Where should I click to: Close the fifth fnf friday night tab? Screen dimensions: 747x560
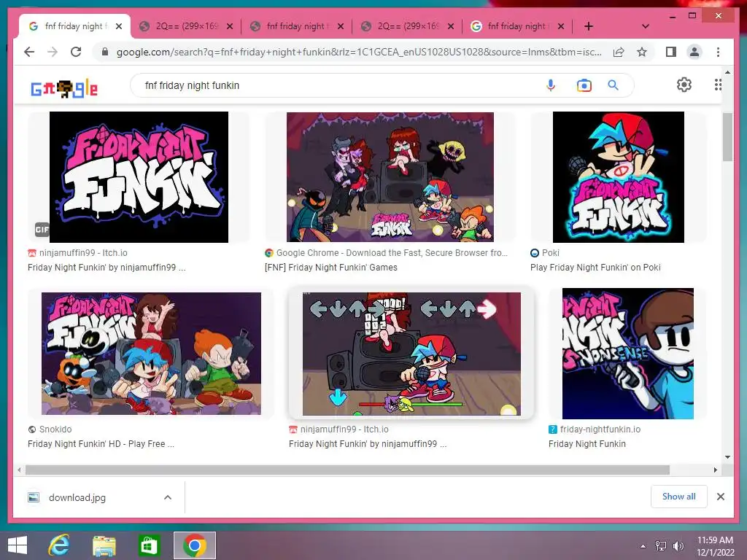tap(561, 26)
